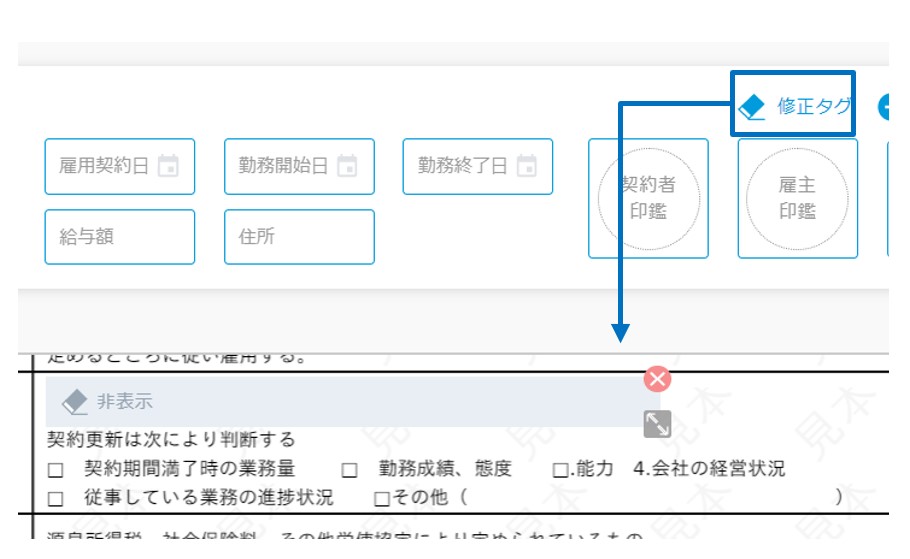Viewport: 910px width, 559px height.
Task: Click the partially visible blue plus icon
Action: click(x=883, y=107)
